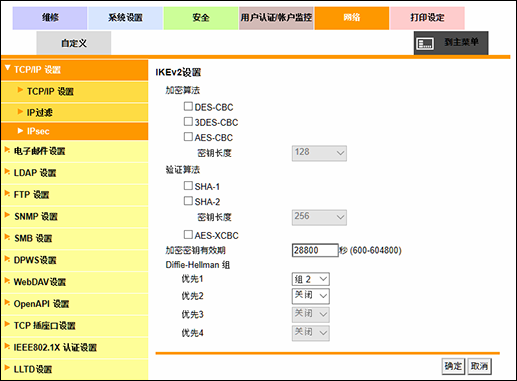Click the 加密算法 label
Image resolution: width=517 pixels, height=381 pixels.
click(183, 90)
